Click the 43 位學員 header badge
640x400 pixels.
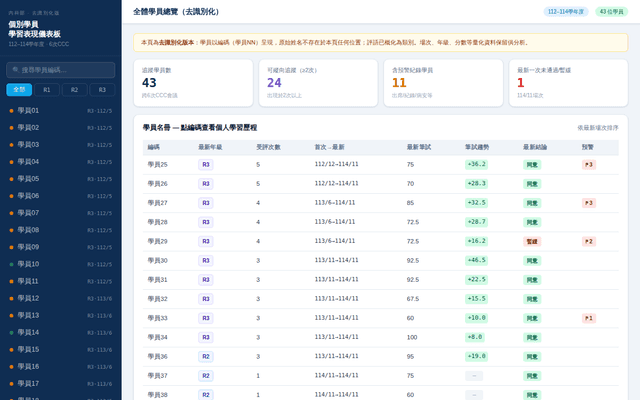point(611,11)
